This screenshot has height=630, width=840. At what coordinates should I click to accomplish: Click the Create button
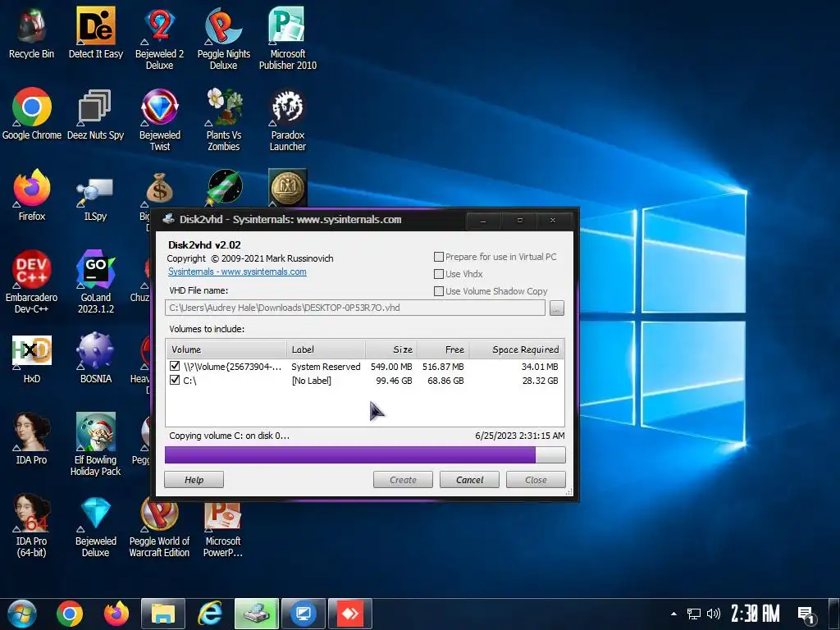click(x=403, y=479)
